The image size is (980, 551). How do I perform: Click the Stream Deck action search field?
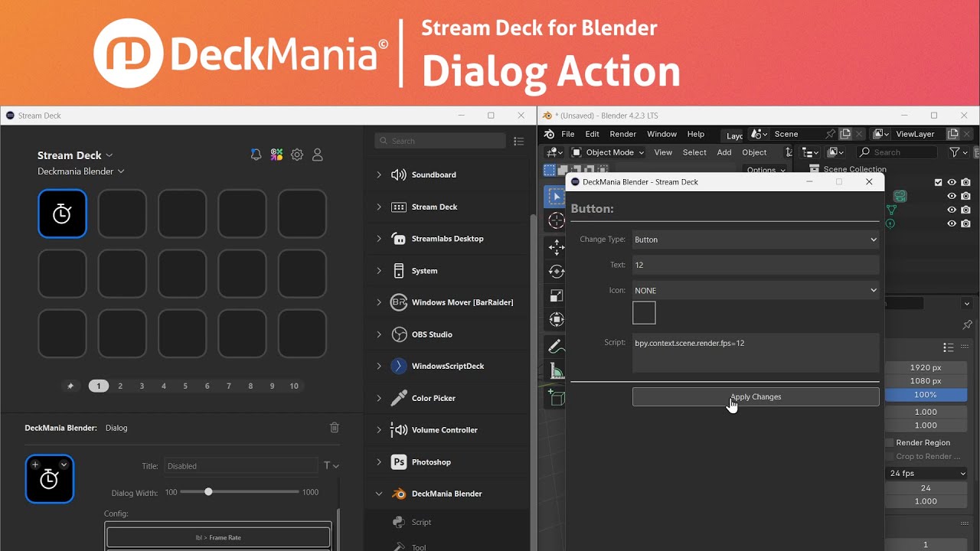(x=440, y=141)
